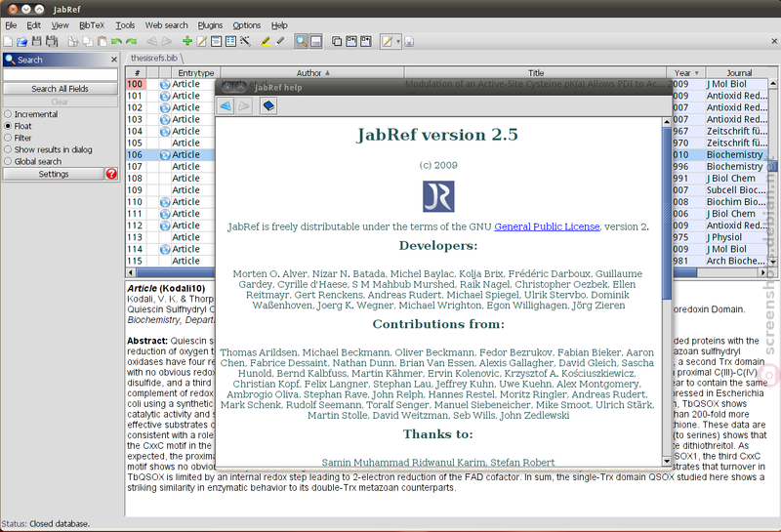Open a database with the folder icon
This screenshot has height=532, width=781.
[21, 41]
